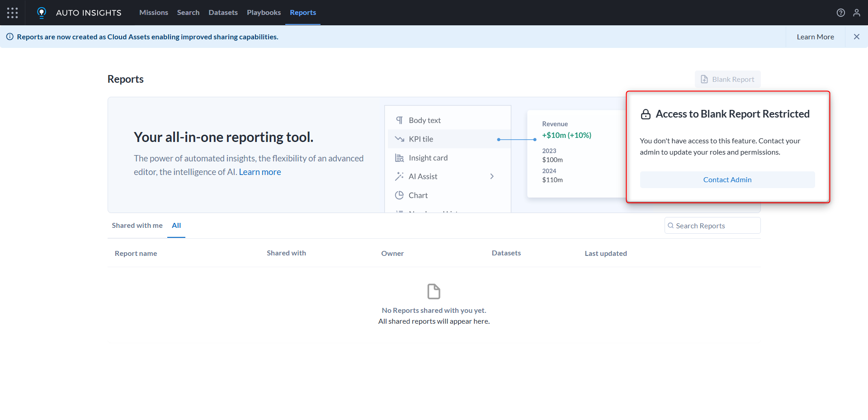Click the Blank Report button
The width and height of the screenshot is (868, 420).
click(727, 79)
